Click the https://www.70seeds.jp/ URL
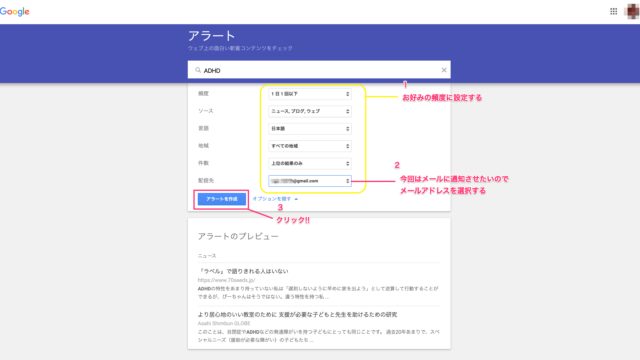640x360 pixels. (227, 280)
